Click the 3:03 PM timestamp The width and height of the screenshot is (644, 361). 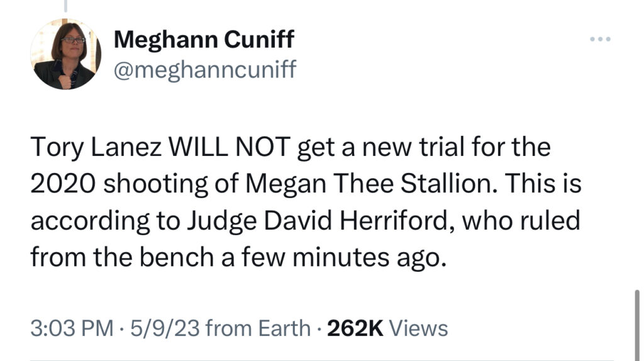72,328
